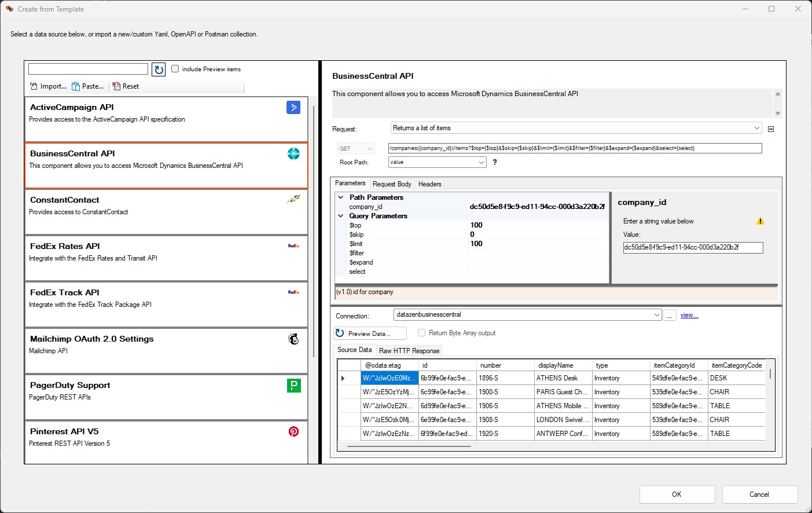Collapse request details with the minus icon
This screenshot has height=513, width=812.
coord(771,129)
